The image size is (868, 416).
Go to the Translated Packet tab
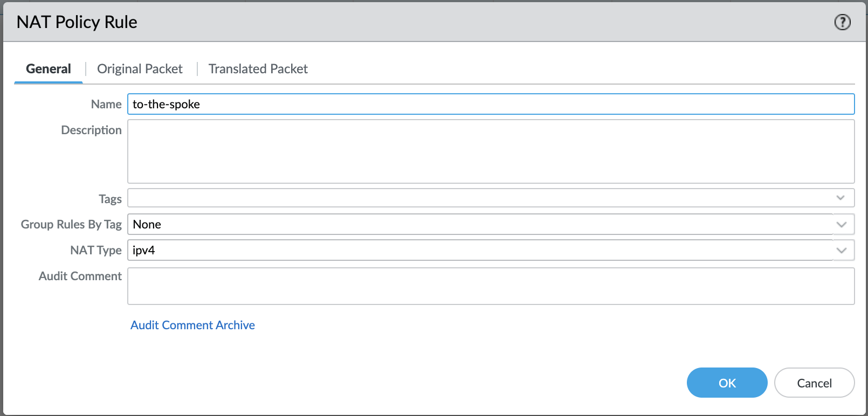pos(258,69)
